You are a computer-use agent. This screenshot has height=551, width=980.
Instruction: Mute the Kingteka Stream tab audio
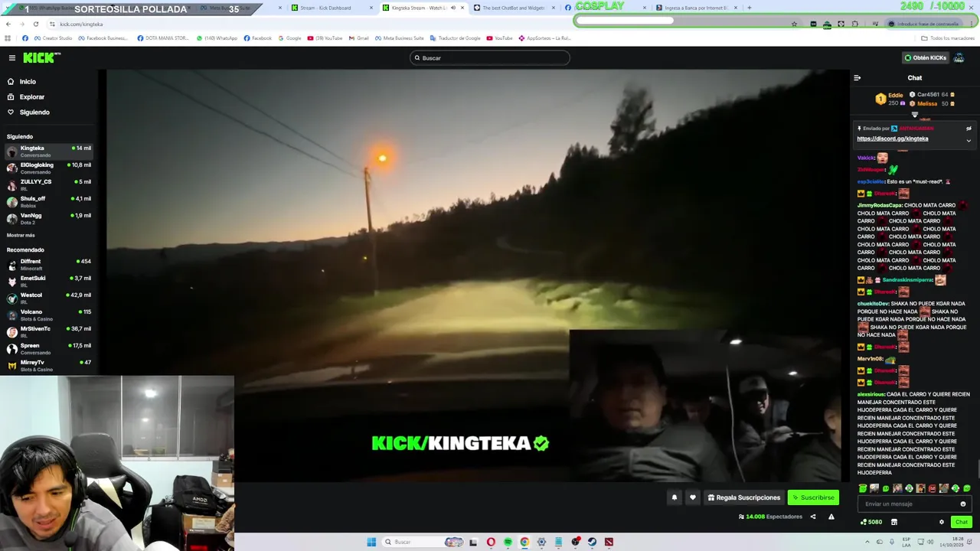coord(452,8)
